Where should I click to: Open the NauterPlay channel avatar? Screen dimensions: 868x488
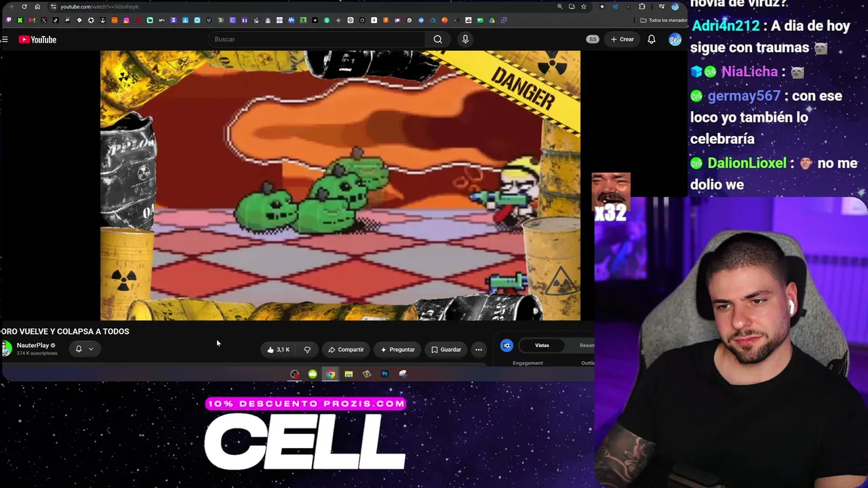tap(7, 348)
